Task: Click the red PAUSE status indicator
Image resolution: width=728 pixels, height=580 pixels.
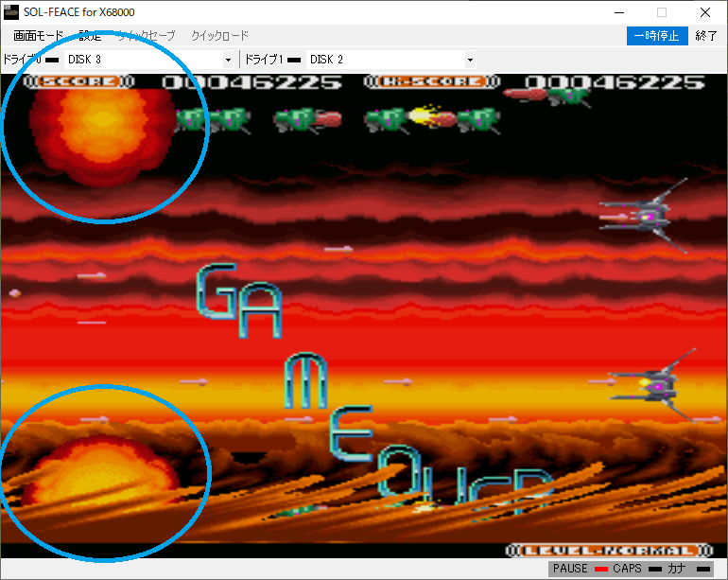Action: pos(601,569)
